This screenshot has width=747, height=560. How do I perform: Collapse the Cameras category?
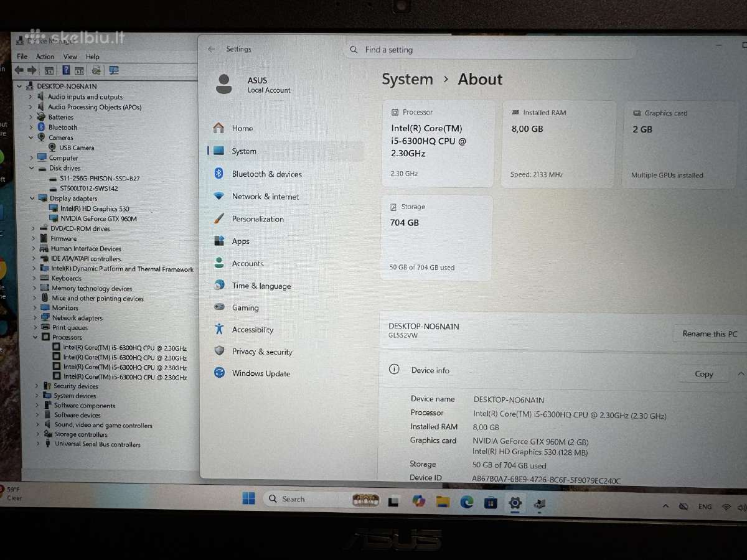31,138
